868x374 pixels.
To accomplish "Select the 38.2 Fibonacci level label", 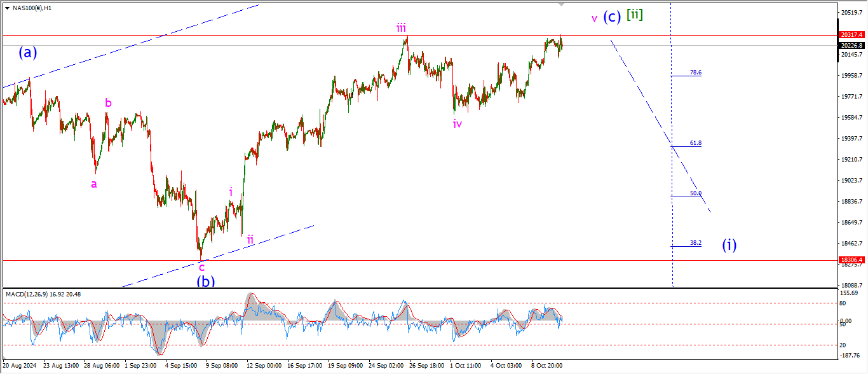I will (695, 243).
